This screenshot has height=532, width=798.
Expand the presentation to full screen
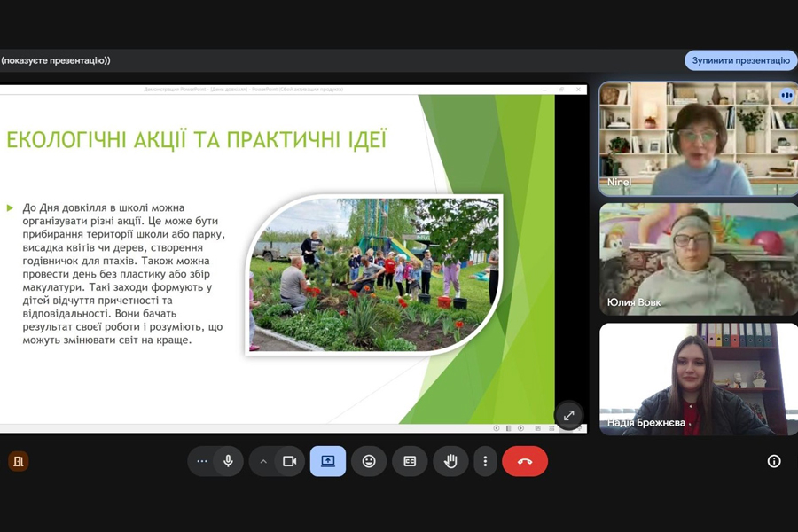point(568,415)
